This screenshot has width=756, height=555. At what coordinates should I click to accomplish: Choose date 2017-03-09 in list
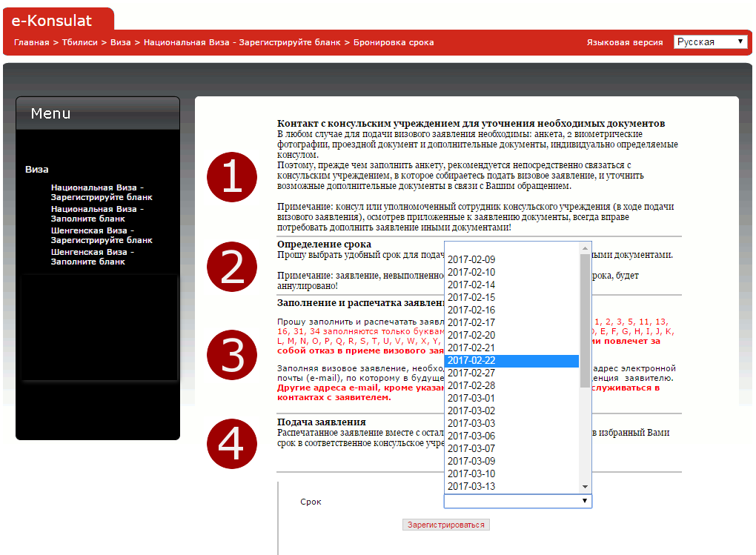pos(511,461)
